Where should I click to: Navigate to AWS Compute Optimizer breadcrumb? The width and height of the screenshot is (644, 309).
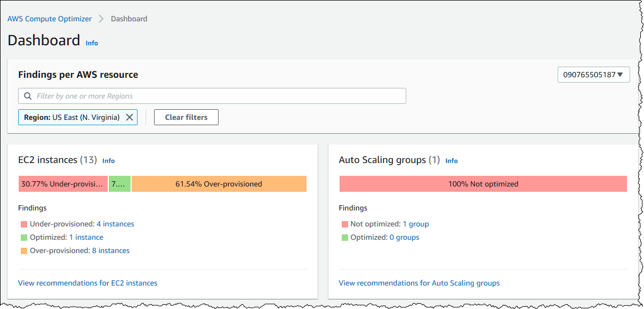[x=49, y=19]
